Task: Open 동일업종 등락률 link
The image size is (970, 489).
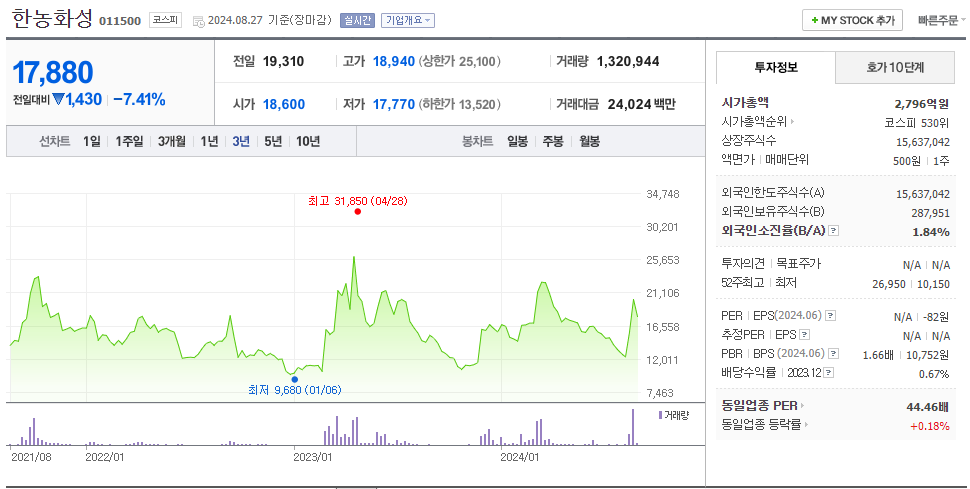Action: pyautogui.click(x=762, y=425)
